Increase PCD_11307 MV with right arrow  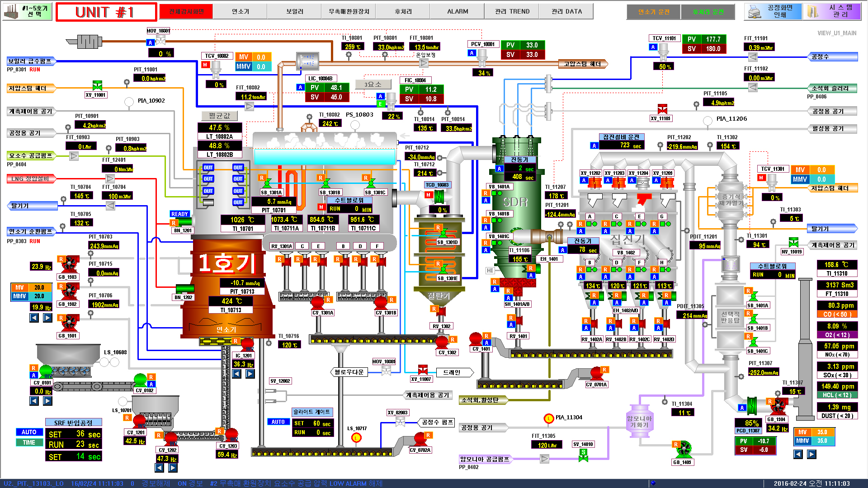[x=812, y=454]
